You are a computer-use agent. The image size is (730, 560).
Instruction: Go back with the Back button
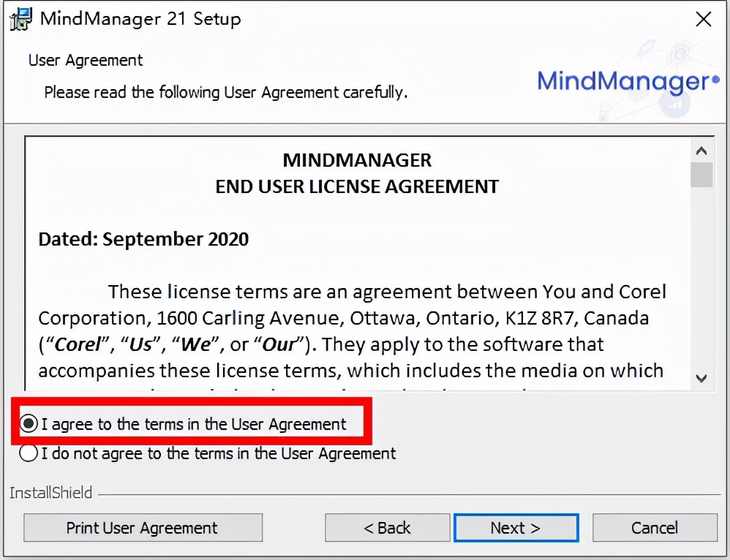point(387,528)
